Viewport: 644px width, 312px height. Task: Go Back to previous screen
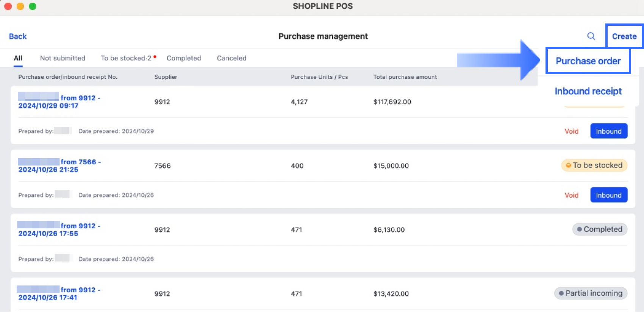[x=18, y=36]
